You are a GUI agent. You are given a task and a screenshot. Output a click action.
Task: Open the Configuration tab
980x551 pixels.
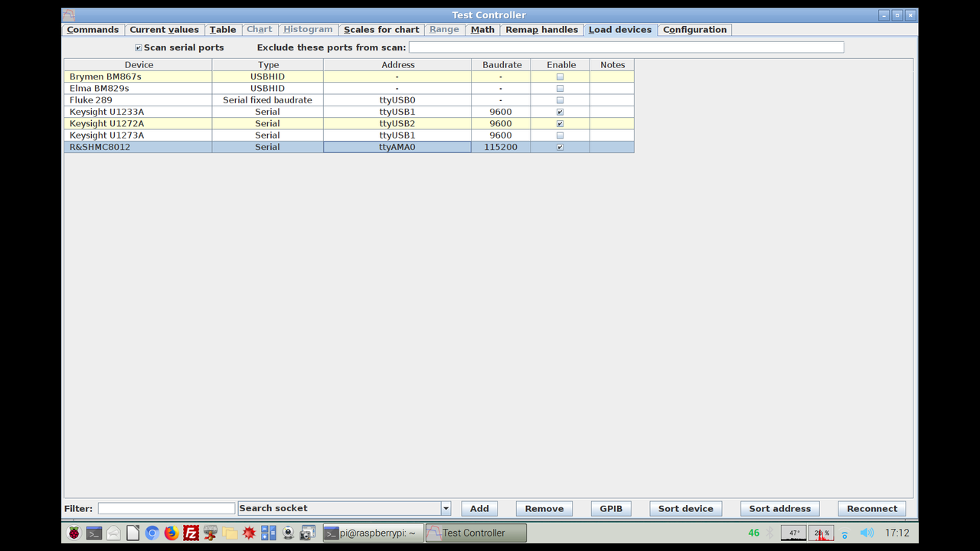(x=694, y=30)
